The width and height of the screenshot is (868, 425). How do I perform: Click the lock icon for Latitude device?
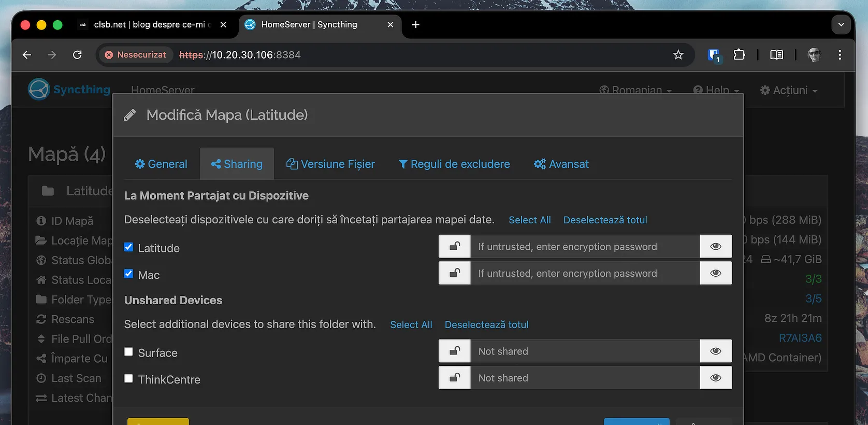click(454, 246)
